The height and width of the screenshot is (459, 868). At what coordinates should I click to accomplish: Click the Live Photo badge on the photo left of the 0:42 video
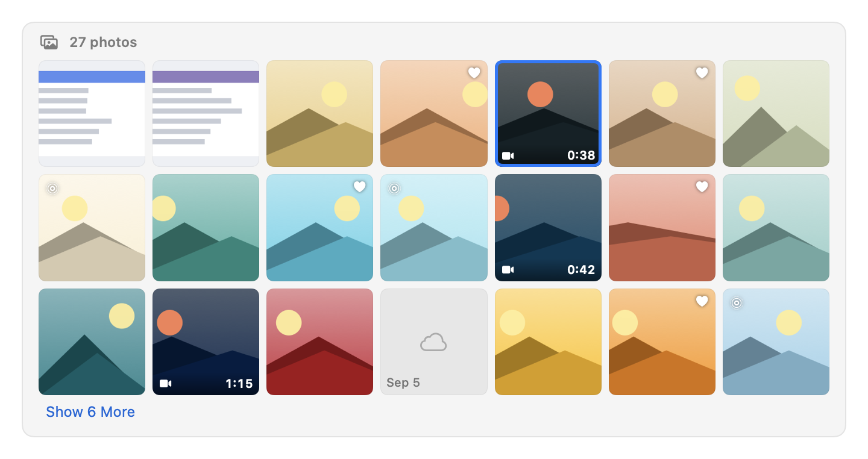pyautogui.click(x=394, y=189)
